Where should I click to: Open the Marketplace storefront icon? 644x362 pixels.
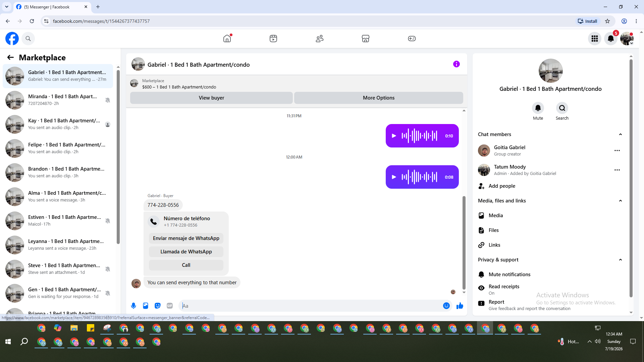(x=366, y=39)
